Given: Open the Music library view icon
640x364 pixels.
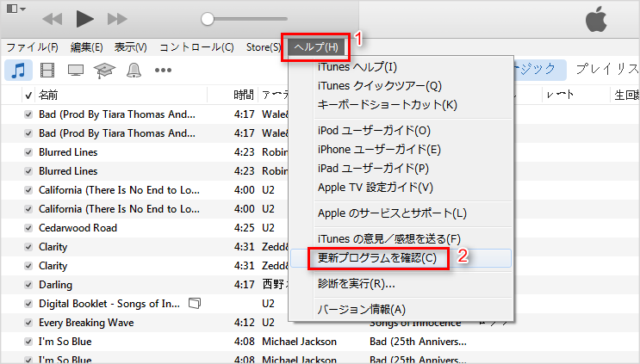Looking at the screenshot, I should [x=18, y=70].
